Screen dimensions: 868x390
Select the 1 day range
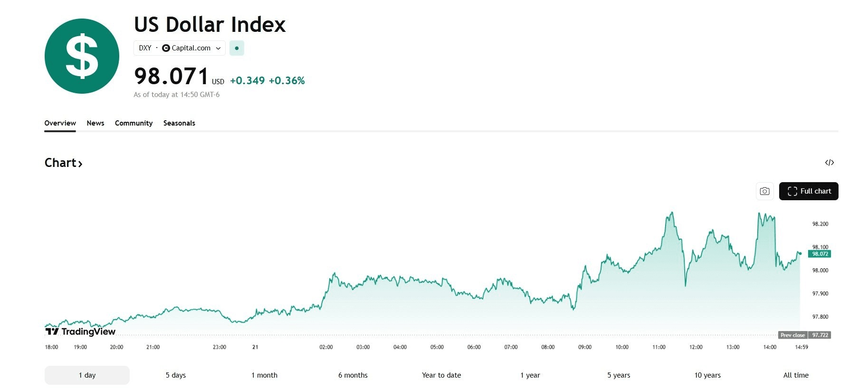pos(87,375)
